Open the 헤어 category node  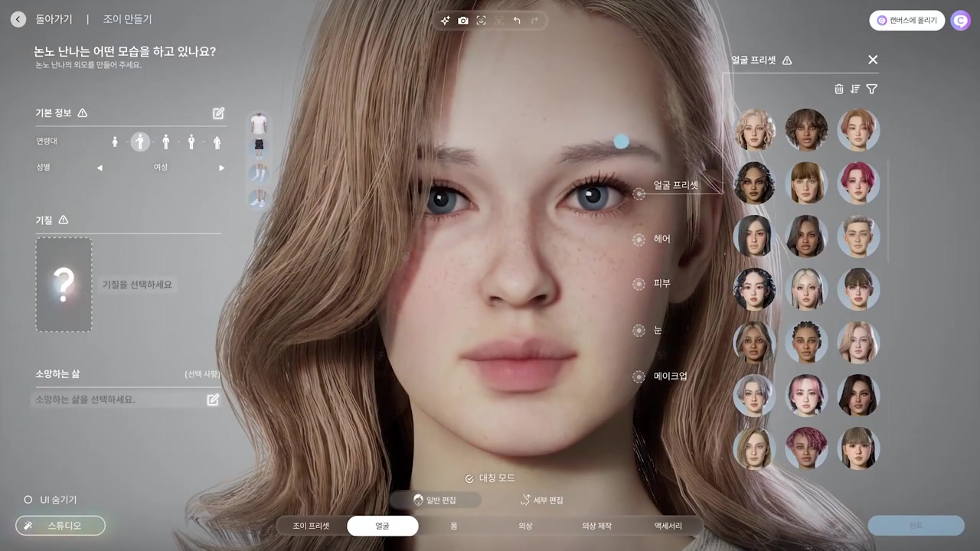click(x=639, y=240)
